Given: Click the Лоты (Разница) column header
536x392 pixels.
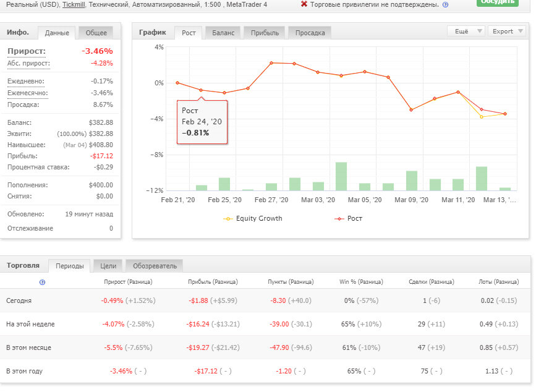Looking at the screenshot, I should coord(499,282).
